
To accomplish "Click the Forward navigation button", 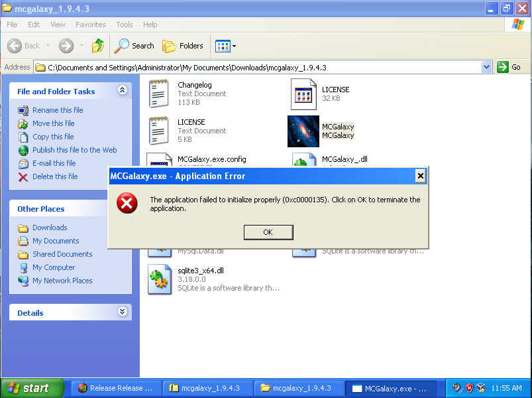I will coord(66,46).
